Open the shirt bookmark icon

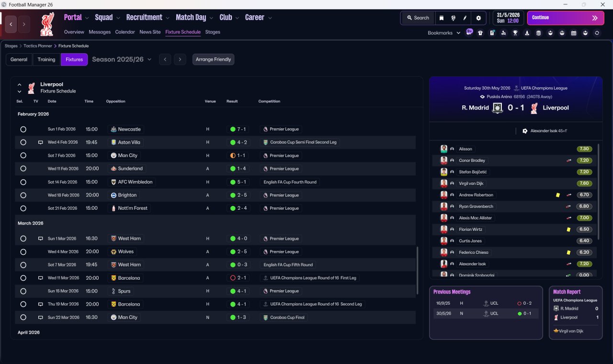tap(480, 33)
